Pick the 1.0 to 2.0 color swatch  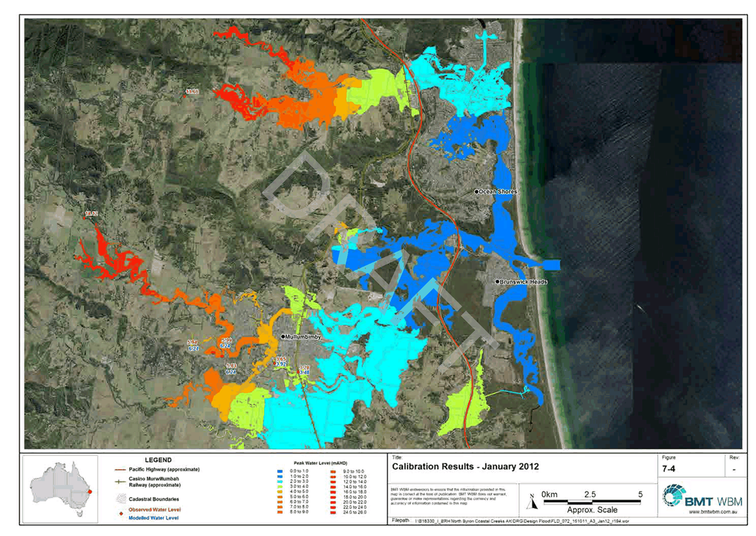(280, 477)
